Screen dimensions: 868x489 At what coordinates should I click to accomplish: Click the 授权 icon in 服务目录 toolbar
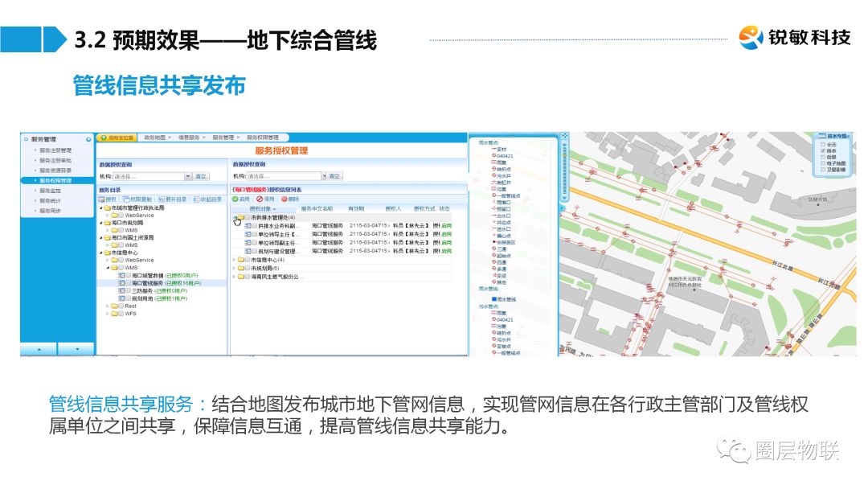tap(102, 199)
